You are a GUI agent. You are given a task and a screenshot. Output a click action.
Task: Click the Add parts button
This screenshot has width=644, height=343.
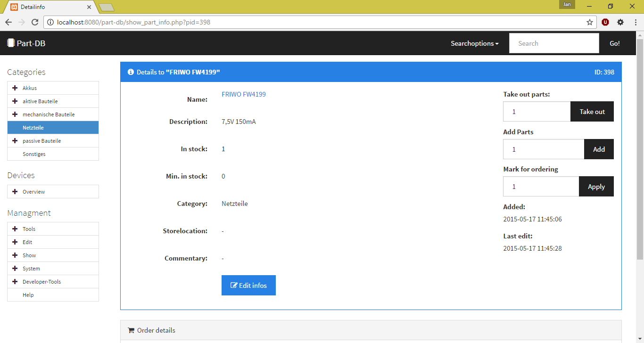599,149
